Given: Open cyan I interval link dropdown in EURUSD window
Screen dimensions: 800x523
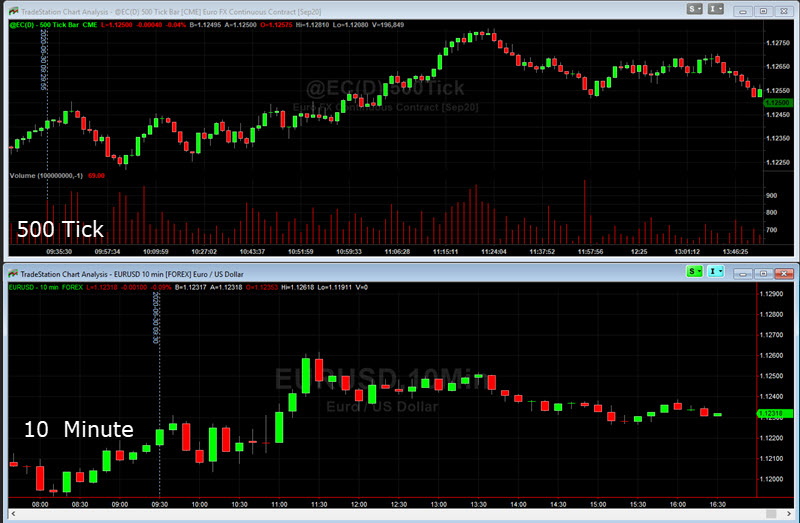Looking at the screenshot, I should (716, 271).
